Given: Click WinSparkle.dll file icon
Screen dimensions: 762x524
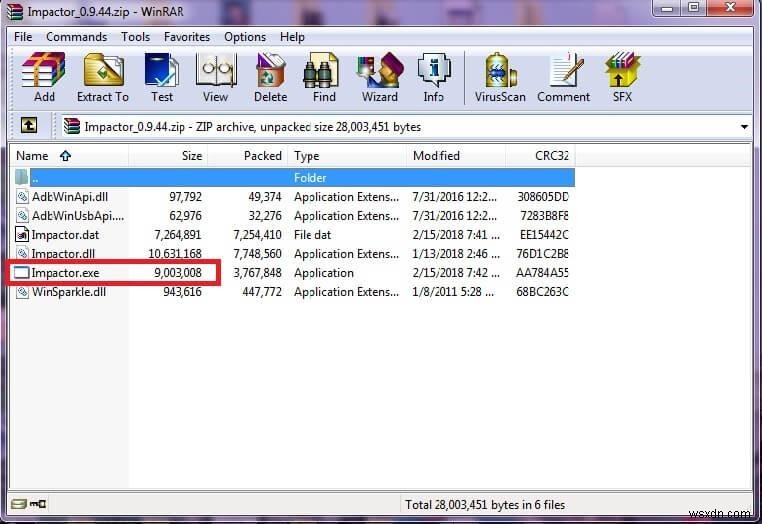Looking at the screenshot, I should coord(22,292).
